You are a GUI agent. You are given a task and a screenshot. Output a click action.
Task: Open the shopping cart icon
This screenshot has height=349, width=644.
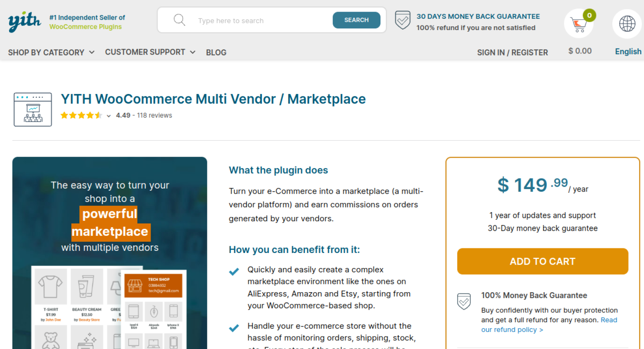tap(578, 24)
